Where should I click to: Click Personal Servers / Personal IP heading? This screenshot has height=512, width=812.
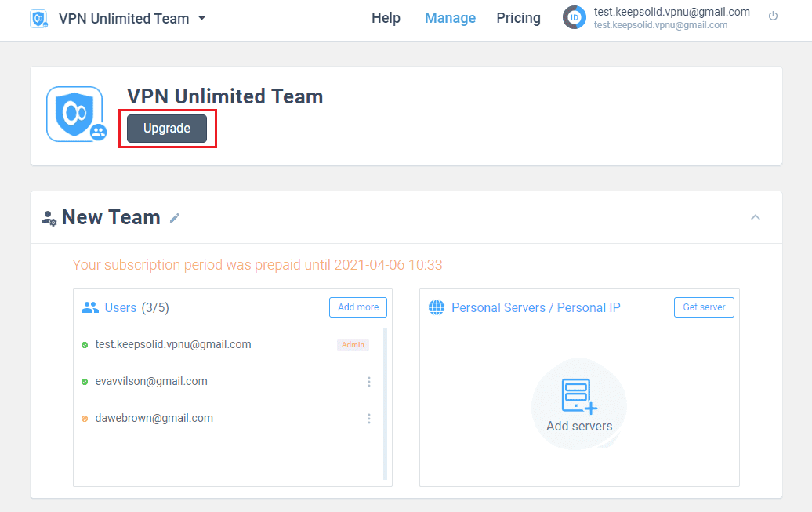(x=536, y=308)
